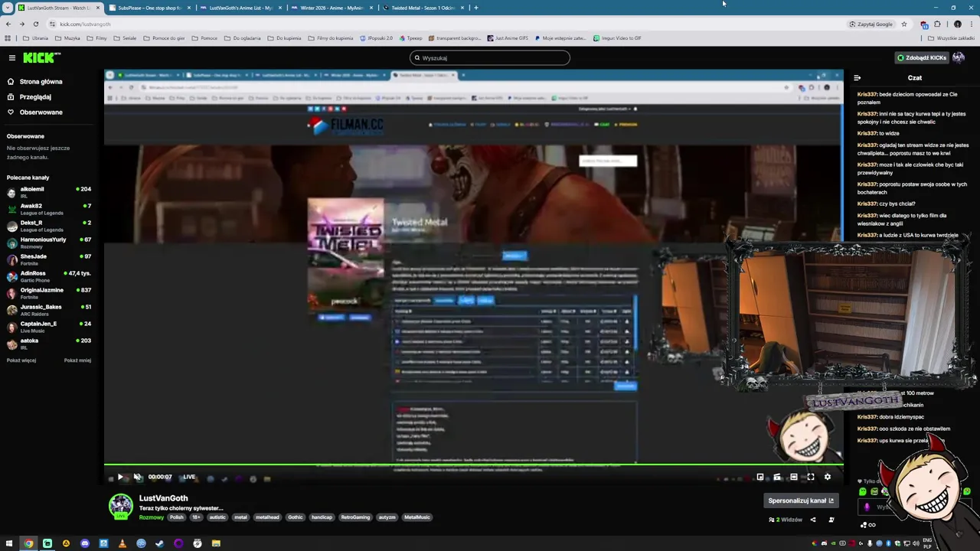980x551 pixels.
Task: Open Obserwowane in the sidebar
Action: pos(35,112)
